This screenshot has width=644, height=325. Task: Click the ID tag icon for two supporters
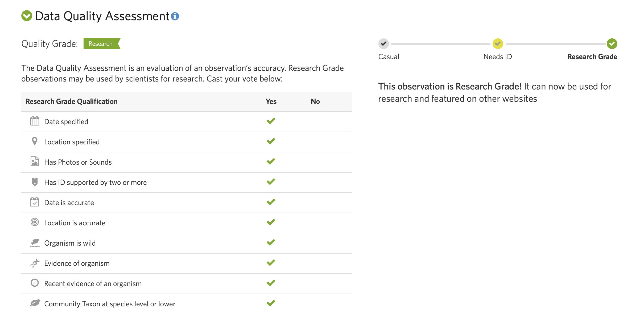(x=35, y=182)
